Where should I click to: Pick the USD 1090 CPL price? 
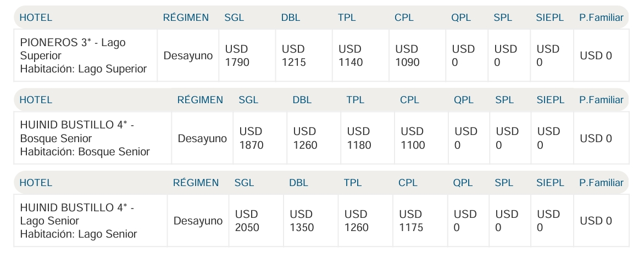(x=407, y=55)
